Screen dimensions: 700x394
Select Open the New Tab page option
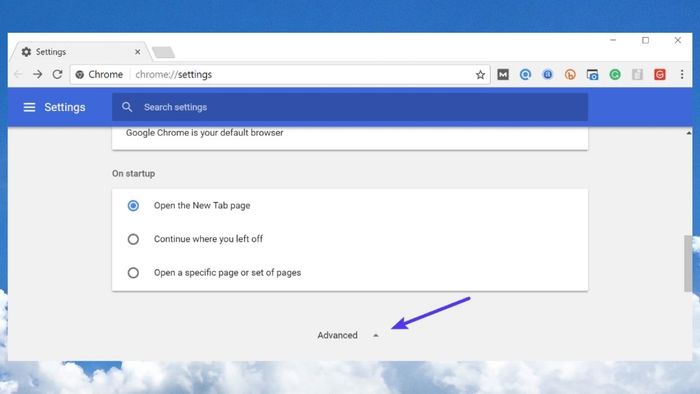tap(133, 206)
